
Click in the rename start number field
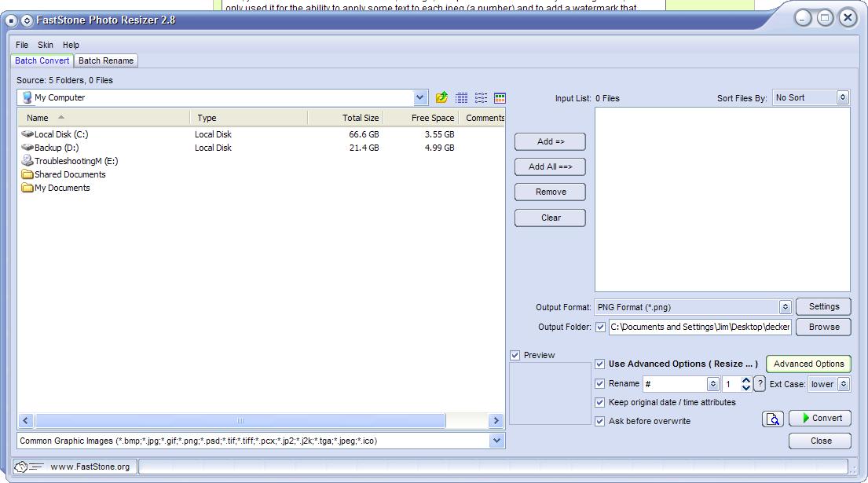(731, 384)
